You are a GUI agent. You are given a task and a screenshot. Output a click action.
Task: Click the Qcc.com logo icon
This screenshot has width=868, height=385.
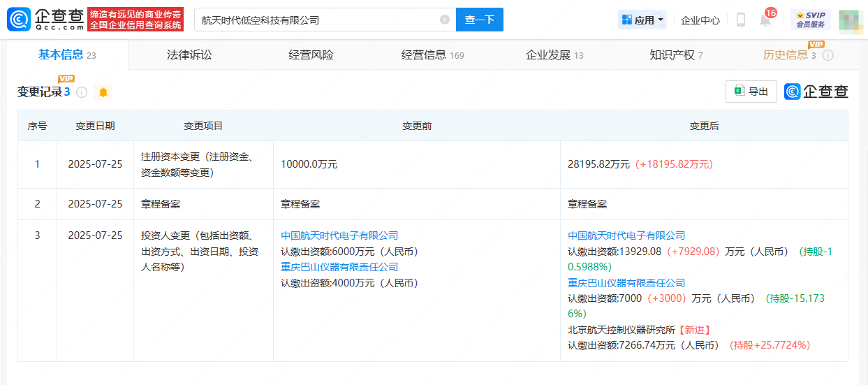[x=18, y=20]
